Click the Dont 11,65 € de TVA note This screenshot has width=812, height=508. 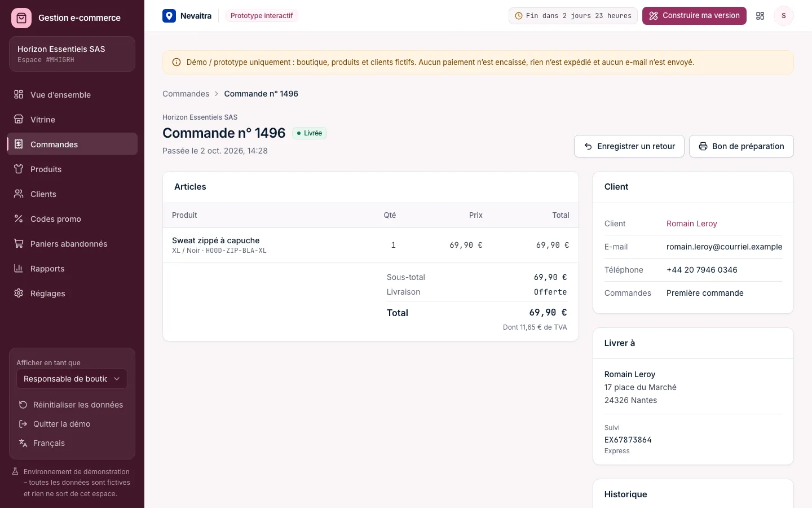[x=535, y=327]
